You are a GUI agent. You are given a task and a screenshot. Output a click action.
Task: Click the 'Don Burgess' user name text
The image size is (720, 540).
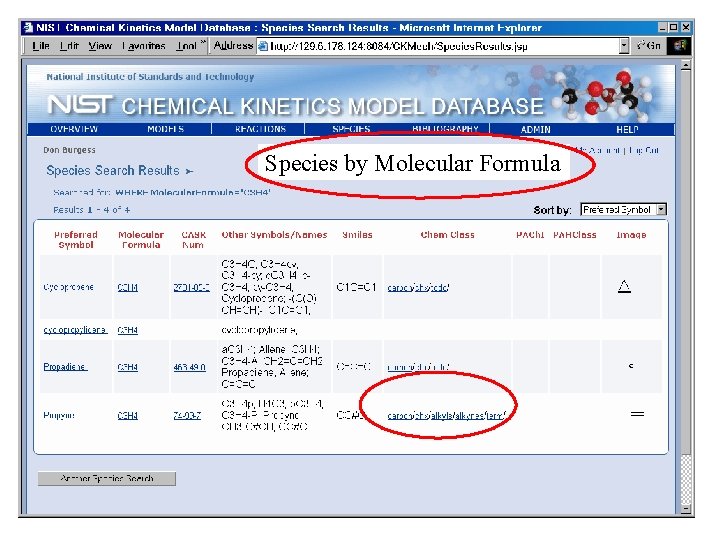coord(69,150)
